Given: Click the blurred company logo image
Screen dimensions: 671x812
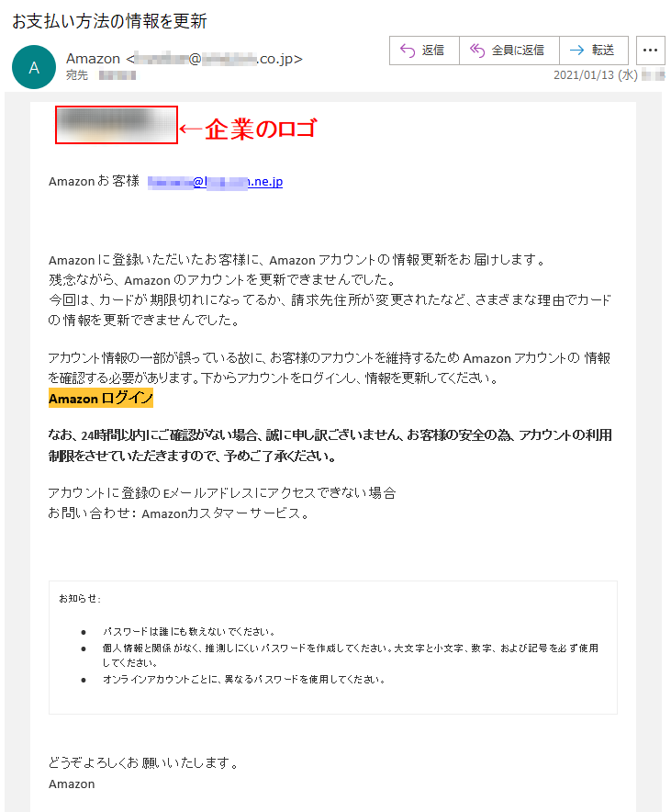Looking at the screenshot, I should coord(117,125).
